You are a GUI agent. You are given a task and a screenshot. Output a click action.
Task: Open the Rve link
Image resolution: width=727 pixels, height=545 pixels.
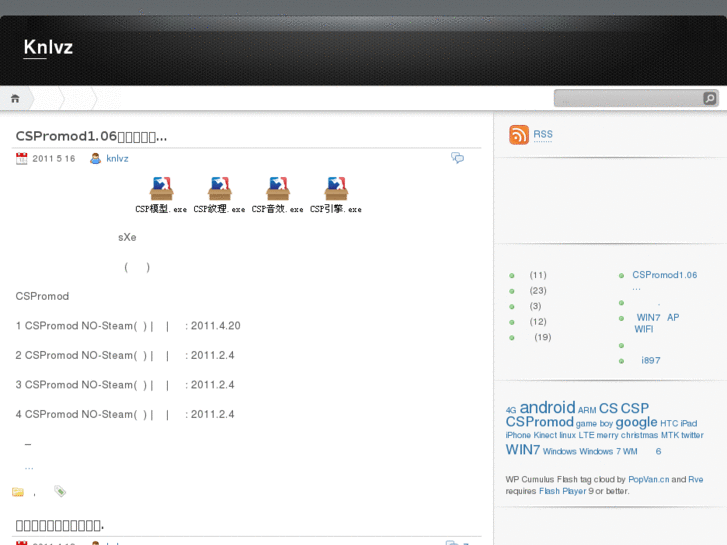pos(695,479)
